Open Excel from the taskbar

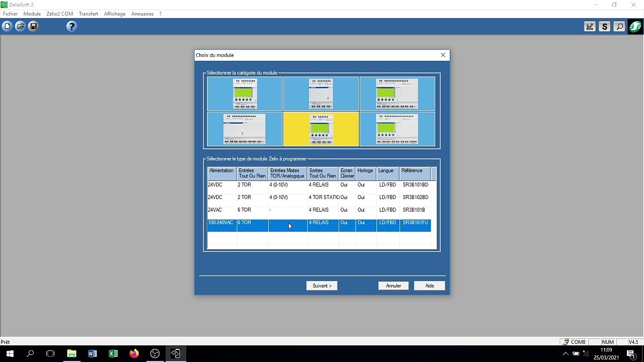point(113,353)
